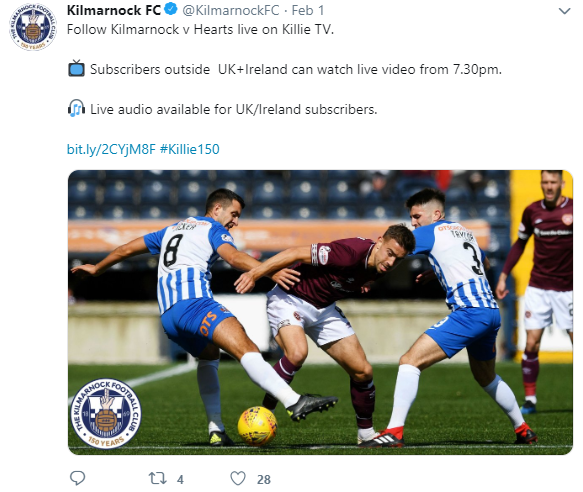The image size is (583, 492).
Task: Click the reply speech bubble icon
Action: 78,478
